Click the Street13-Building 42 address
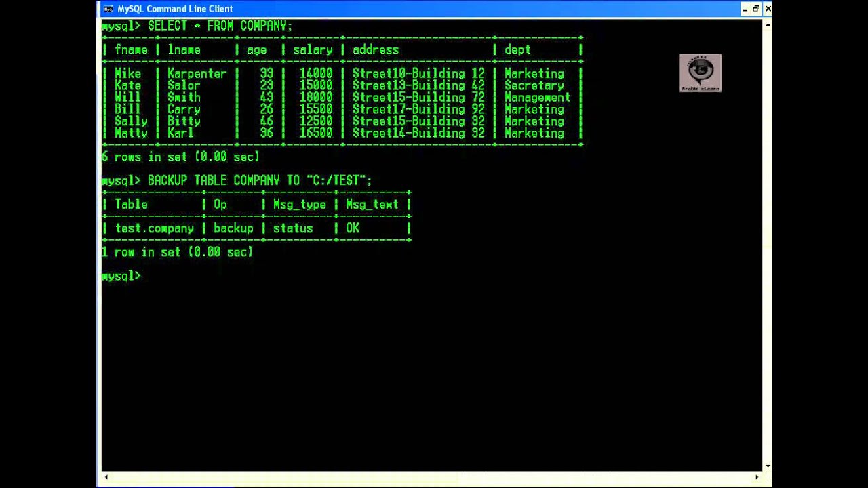This screenshot has width=868, height=488. (418, 85)
